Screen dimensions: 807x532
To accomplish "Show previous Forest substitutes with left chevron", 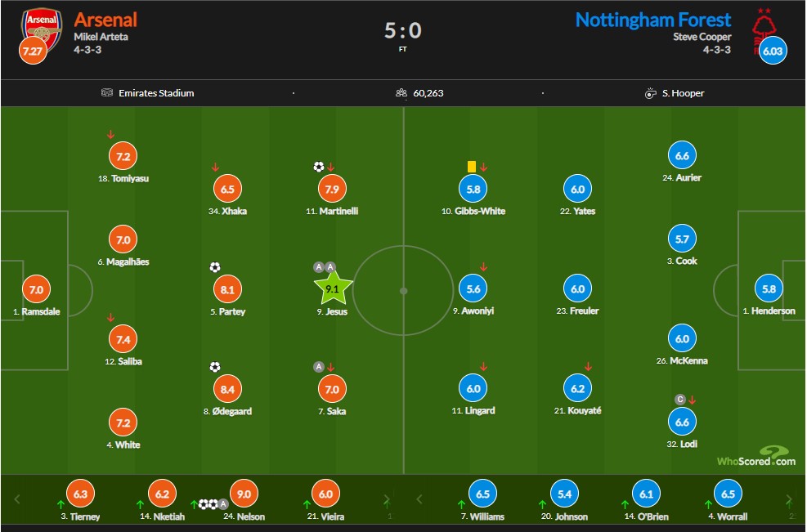I will point(419,499).
